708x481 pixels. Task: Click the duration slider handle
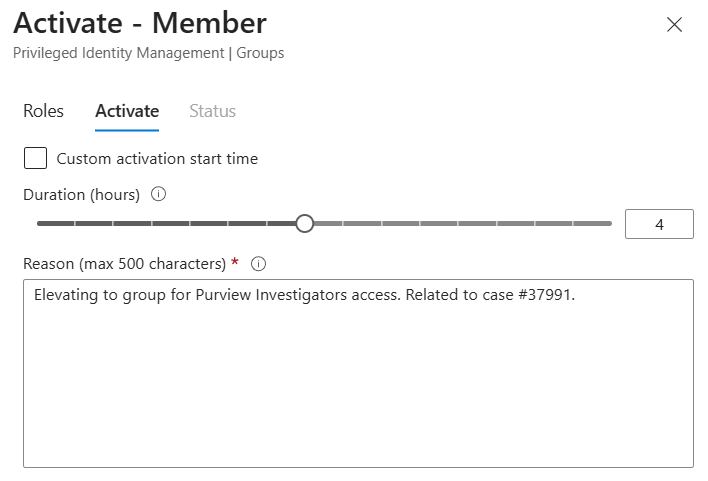point(305,224)
